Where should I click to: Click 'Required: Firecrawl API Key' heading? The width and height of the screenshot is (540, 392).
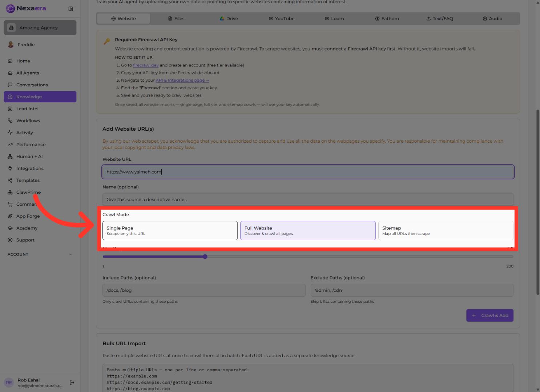(146, 40)
